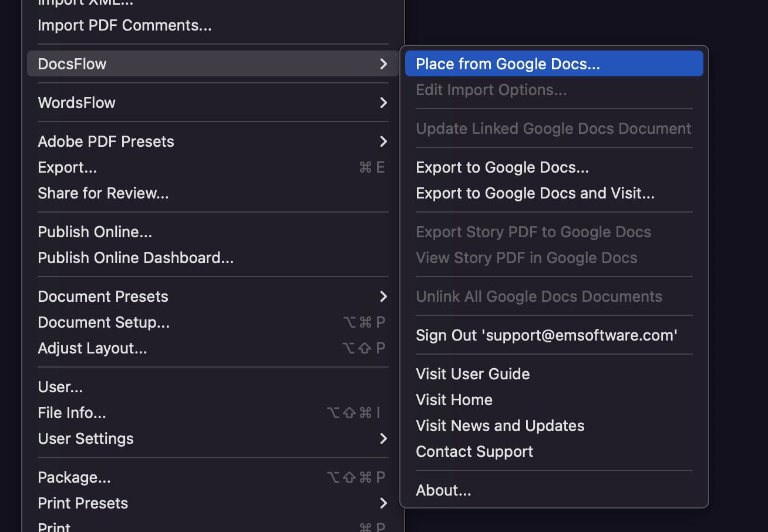Expand the Document Presets chevron
This screenshot has width=768, height=532.
tap(383, 297)
